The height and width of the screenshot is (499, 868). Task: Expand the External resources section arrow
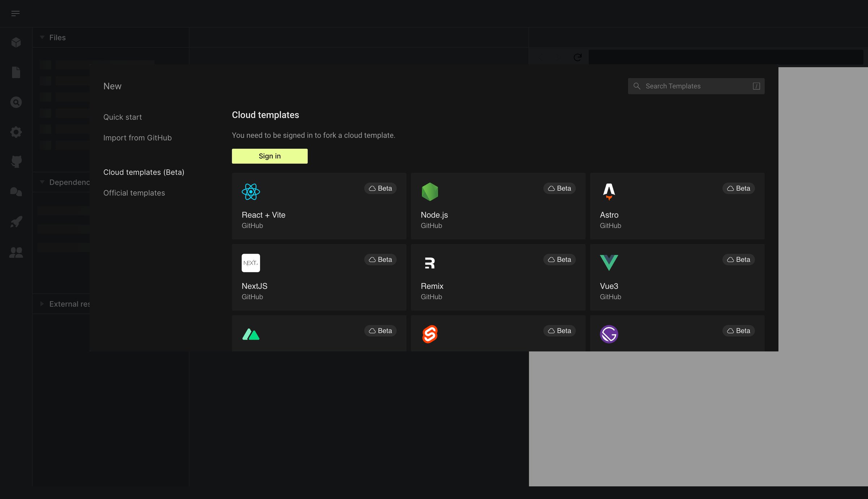pyautogui.click(x=42, y=304)
